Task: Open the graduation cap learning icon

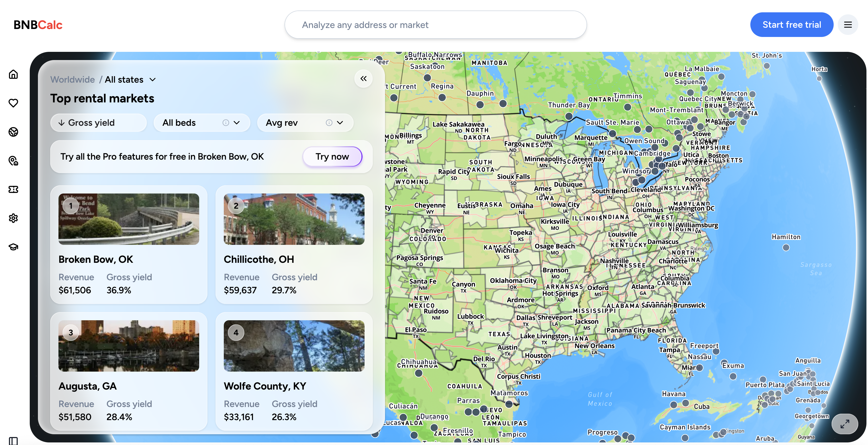Action: [13, 247]
